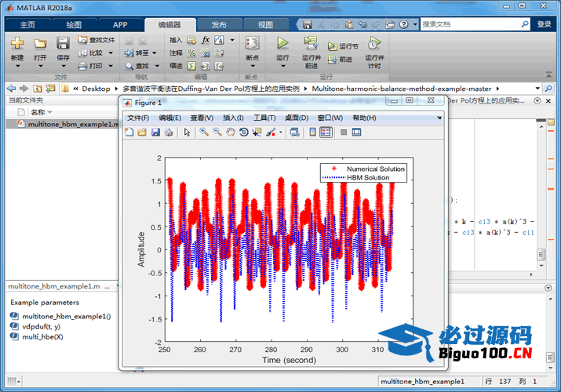Toggle the Edit Plot arrow tool

point(187,132)
